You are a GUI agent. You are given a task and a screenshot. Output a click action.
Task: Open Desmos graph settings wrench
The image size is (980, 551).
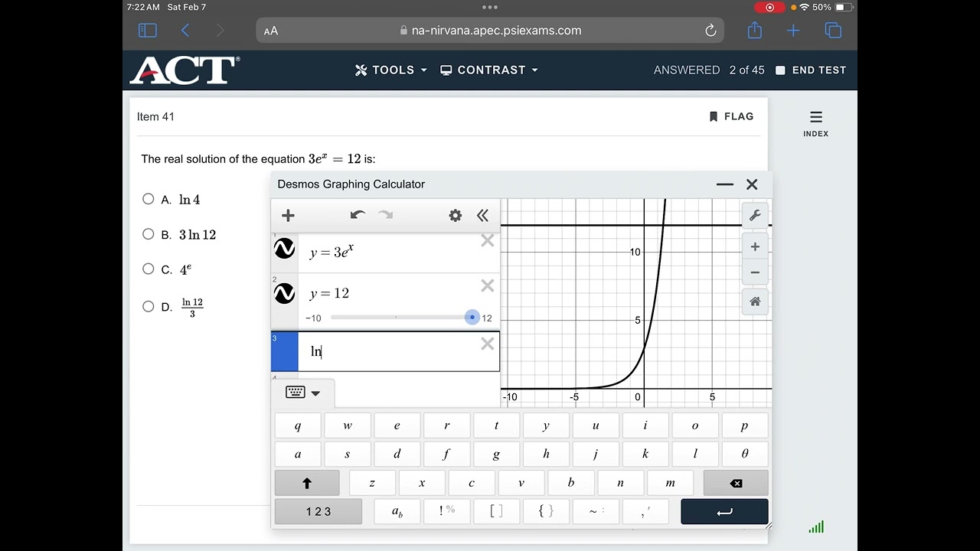click(755, 216)
